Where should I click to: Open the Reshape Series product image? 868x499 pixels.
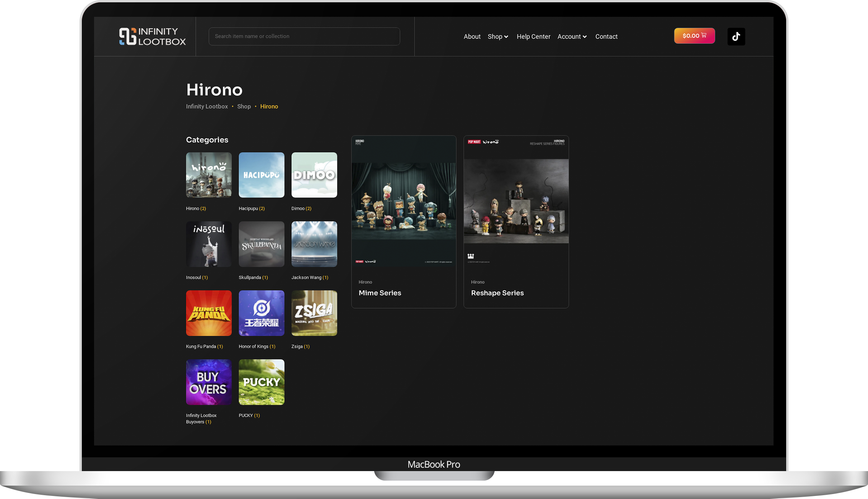(516, 201)
